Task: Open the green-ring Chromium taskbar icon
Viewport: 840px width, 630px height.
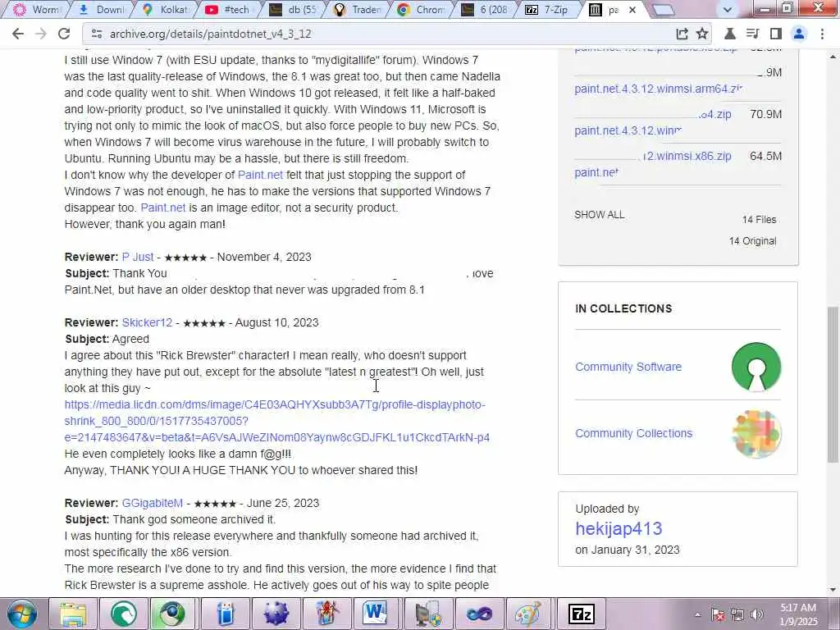Action: [x=174, y=614]
